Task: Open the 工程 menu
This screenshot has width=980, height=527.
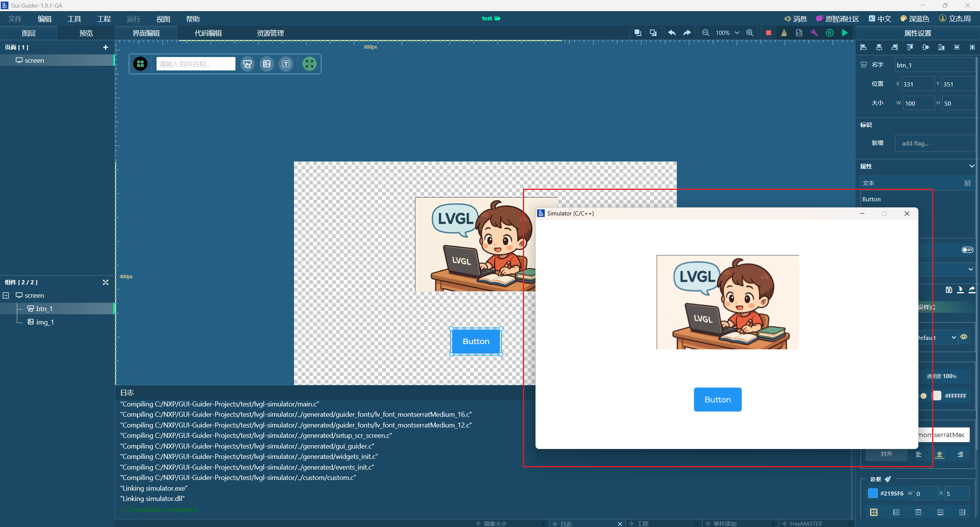Action: pos(104,19)
